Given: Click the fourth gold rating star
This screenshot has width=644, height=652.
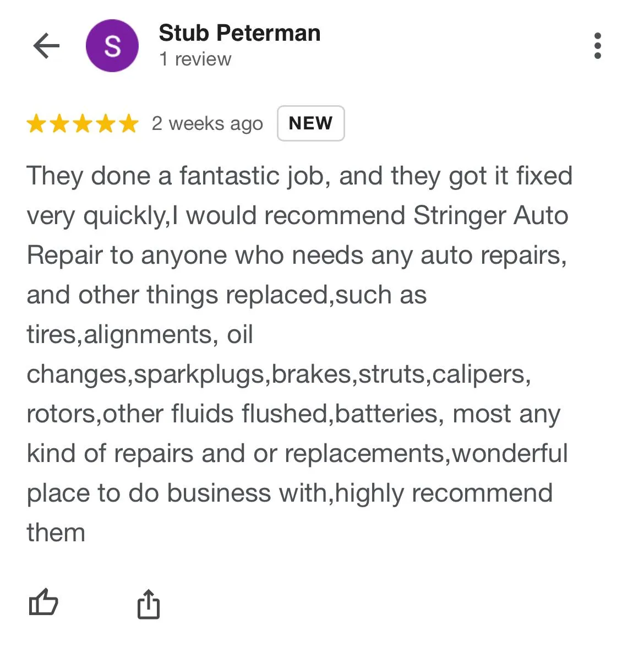Looking at the screenshot, I should [106, 123].
